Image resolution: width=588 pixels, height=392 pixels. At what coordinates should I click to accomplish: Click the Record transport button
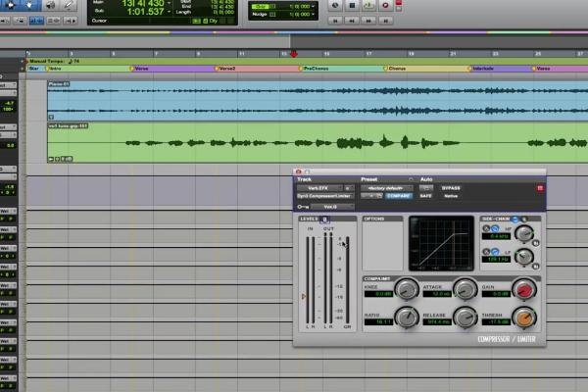(385, 5)
